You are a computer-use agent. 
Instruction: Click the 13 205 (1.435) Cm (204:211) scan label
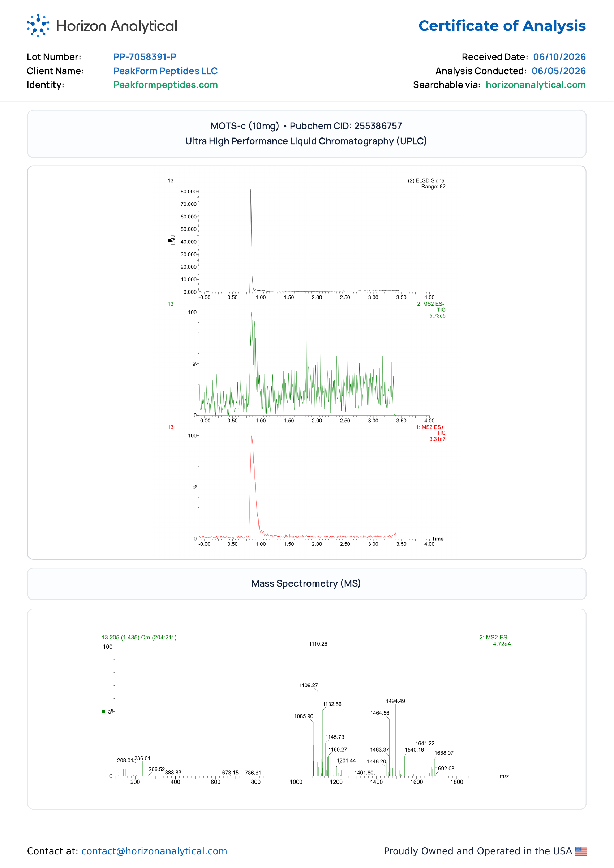coord(139,638)
